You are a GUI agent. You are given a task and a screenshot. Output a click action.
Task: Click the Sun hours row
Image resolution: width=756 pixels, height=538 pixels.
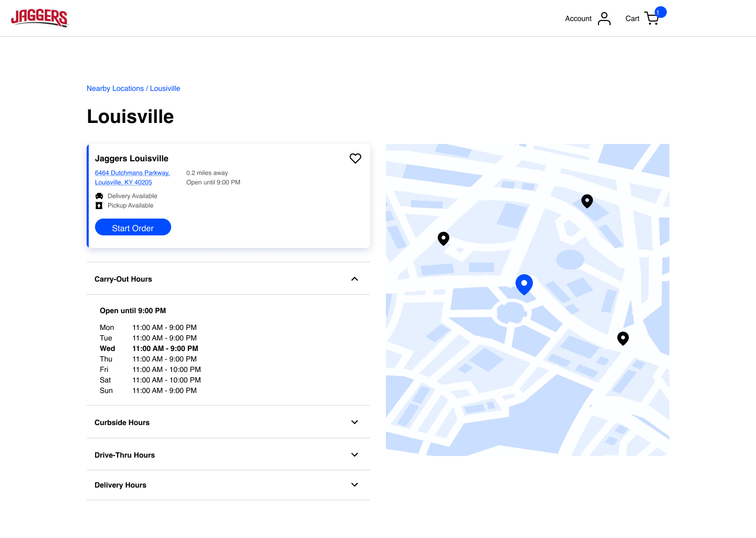click(148, 390)
